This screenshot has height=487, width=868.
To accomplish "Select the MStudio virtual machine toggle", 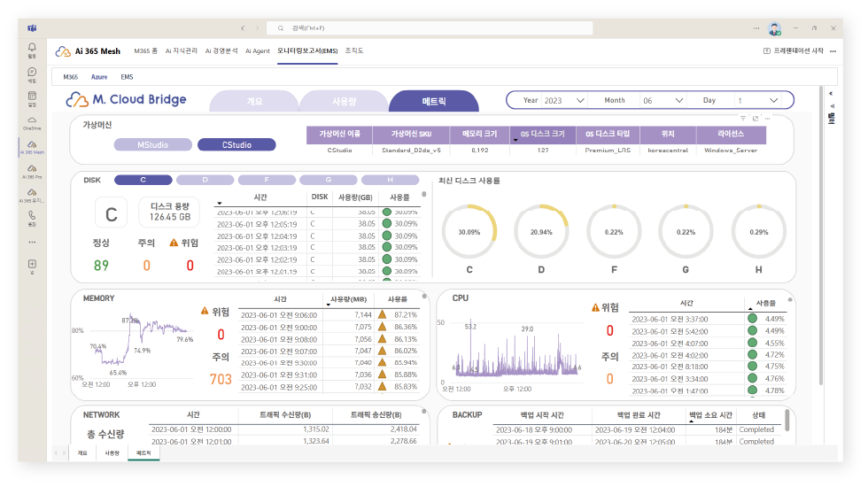I will pyautogui.click(x=152, y=144).
